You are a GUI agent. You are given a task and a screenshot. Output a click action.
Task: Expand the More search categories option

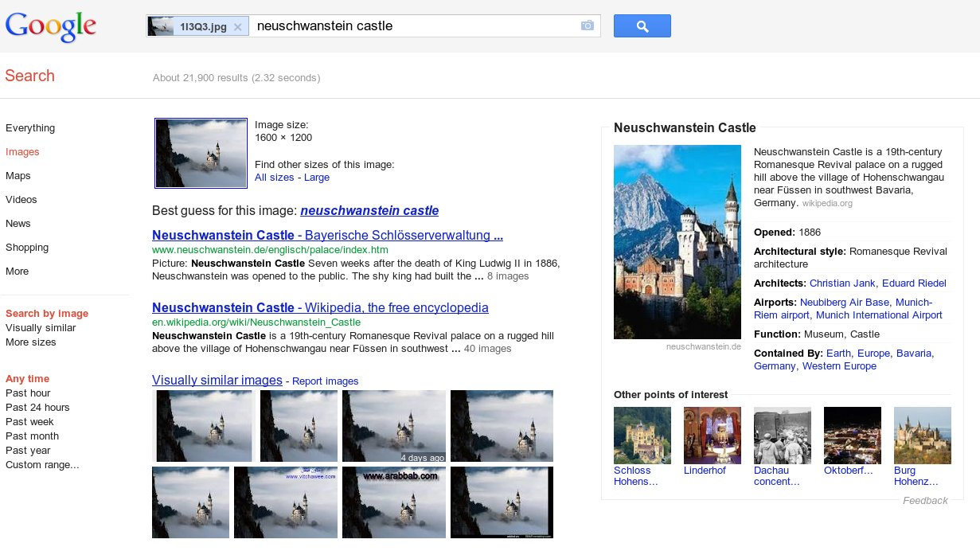[17, 272]
